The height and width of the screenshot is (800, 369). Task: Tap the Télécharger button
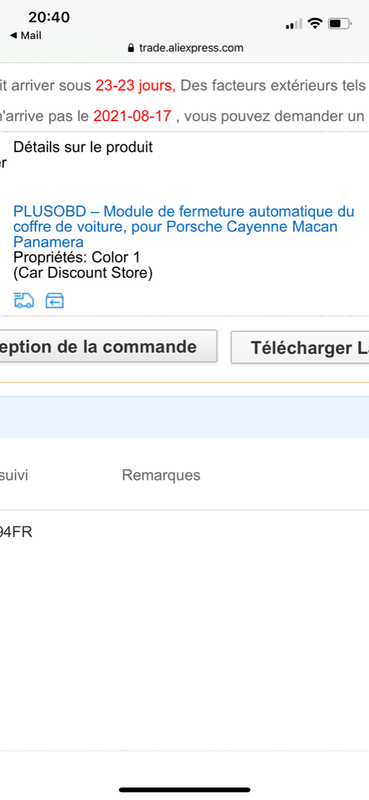(x=300, y=347)
